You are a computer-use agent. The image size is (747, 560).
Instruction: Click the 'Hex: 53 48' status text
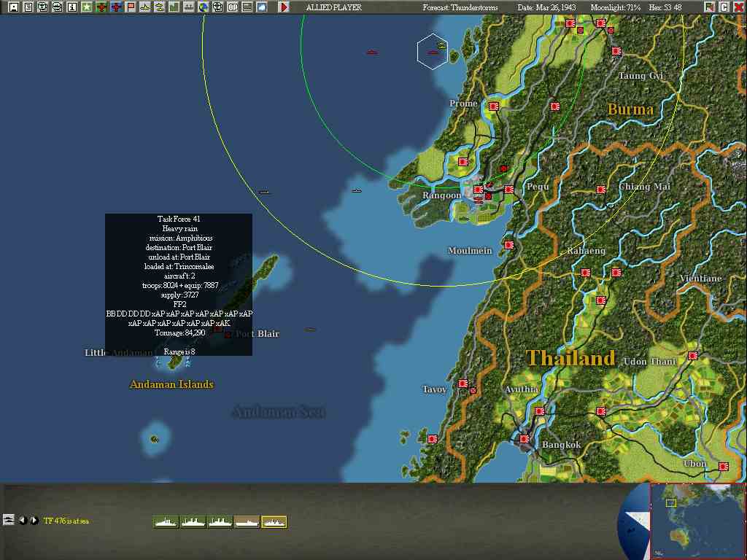click(665, 7)
